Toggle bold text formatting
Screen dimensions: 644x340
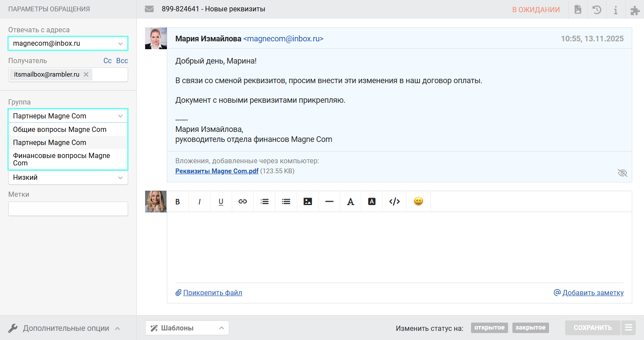tap(178, 202)
